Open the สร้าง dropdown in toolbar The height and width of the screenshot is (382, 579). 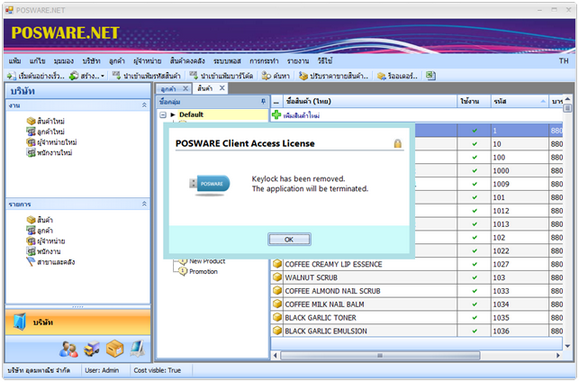click(x=87, y=76)
